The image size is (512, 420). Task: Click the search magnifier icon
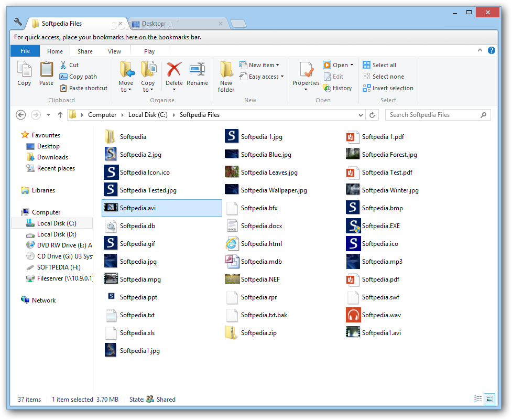tap(484, 115)
